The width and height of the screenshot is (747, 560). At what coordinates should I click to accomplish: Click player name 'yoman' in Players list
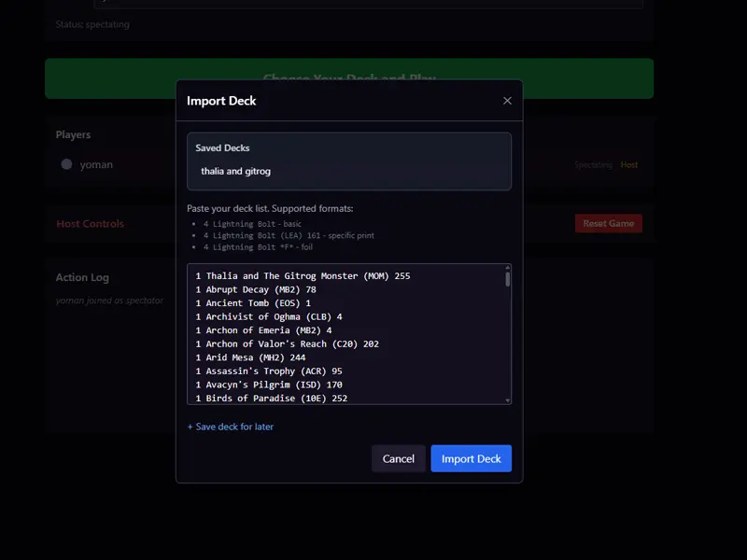(96, 165)
